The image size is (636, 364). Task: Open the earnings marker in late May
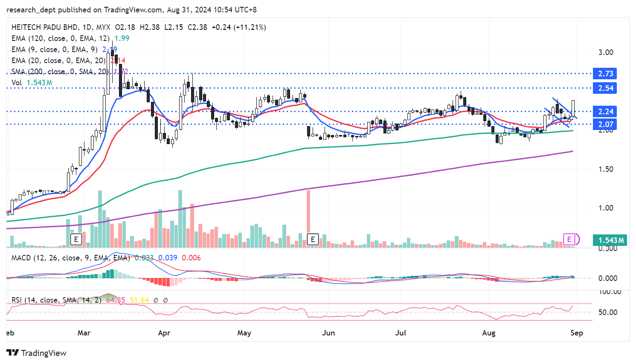click(313, 239)
